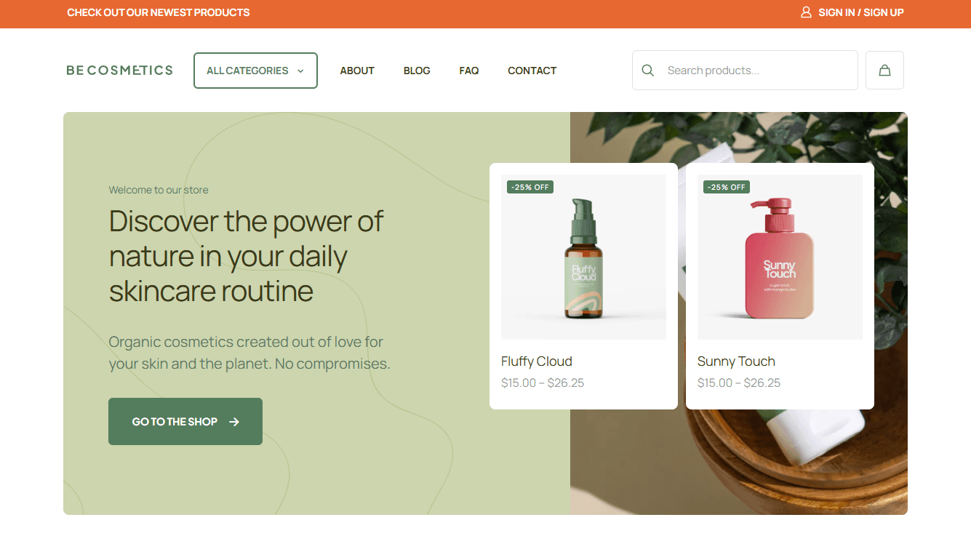The height and width of the screenshot is (560, 971).
Task: Open the BLOG section
Action: coord(417,71)
